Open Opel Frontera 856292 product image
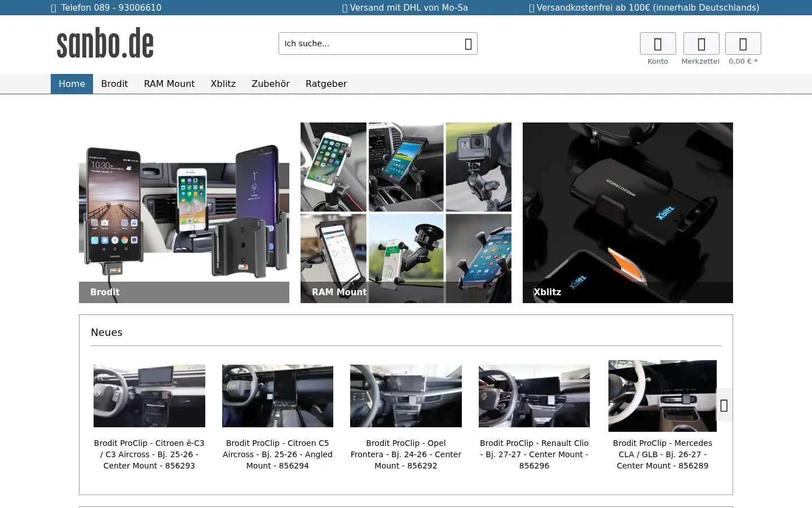Image resolution: width=812 pixels, height=508 pixels. (406, 396)
